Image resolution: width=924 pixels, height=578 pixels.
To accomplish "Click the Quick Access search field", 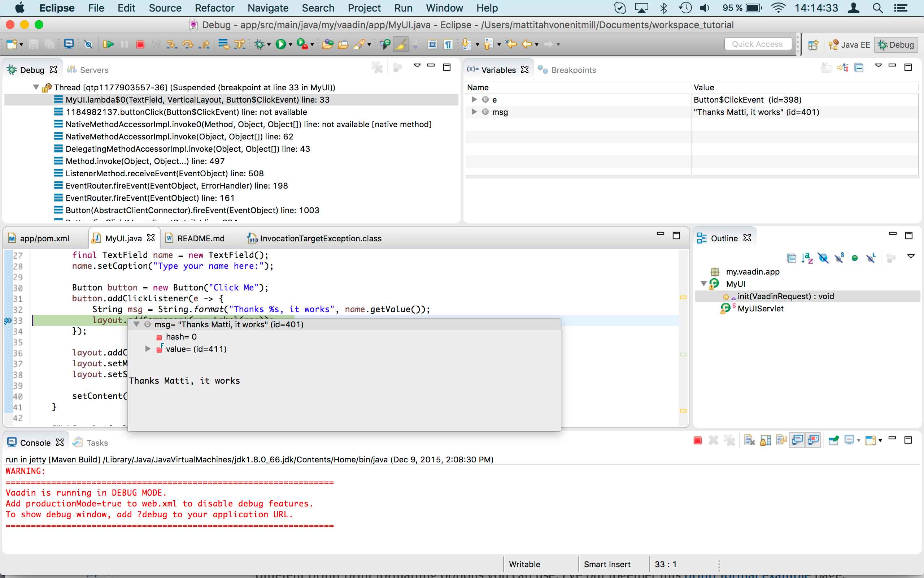I will tap(758, 44).
